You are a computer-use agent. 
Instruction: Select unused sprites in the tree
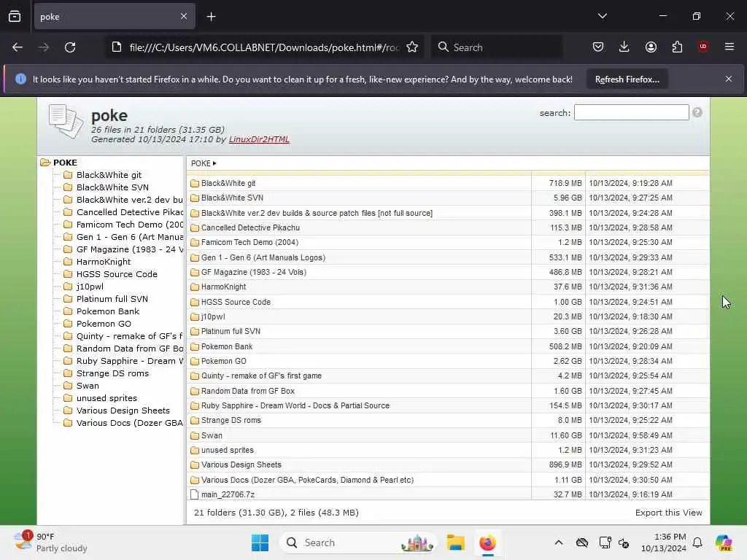coord(107,398)
